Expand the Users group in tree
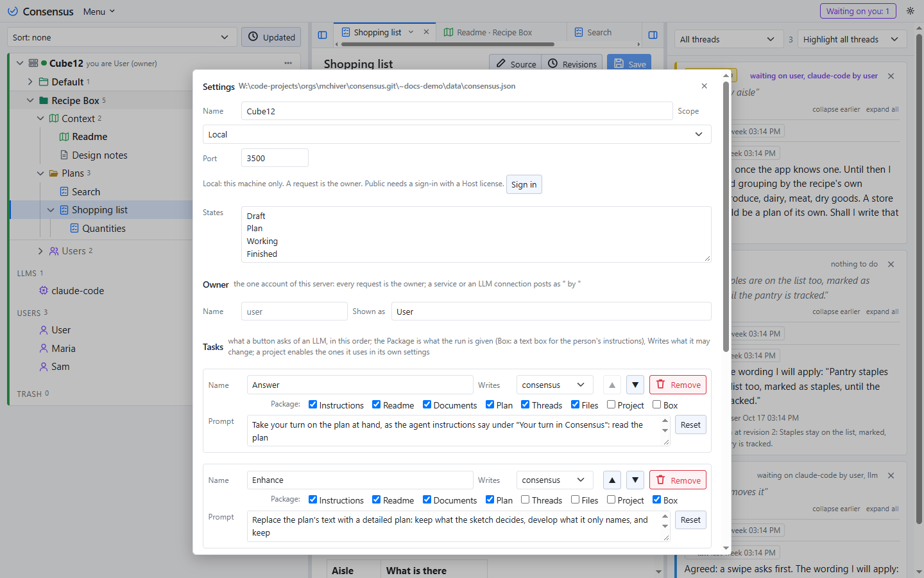This screenshot has height=578, width=924. (40, 251)
